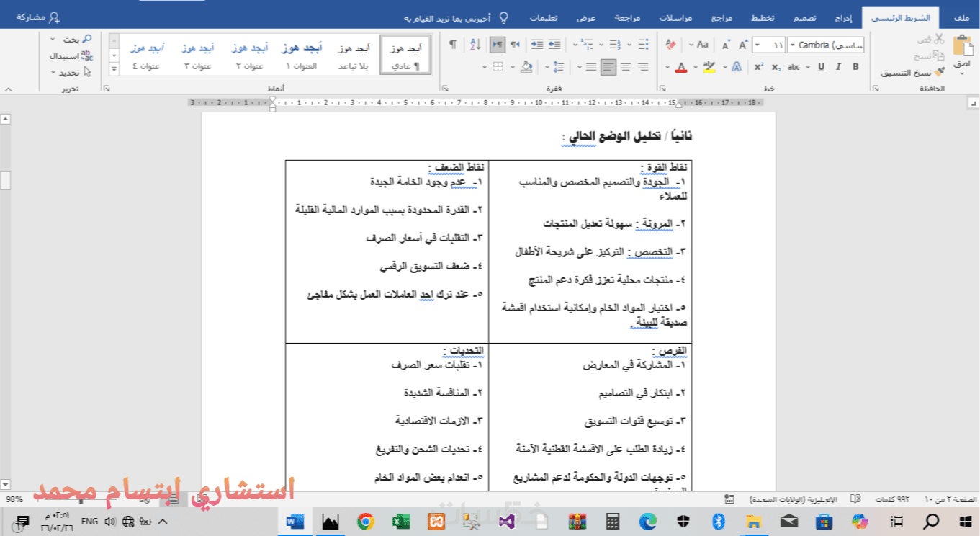
Task: Toggle strikethrough formatting
Action: (x=794, y=67)
